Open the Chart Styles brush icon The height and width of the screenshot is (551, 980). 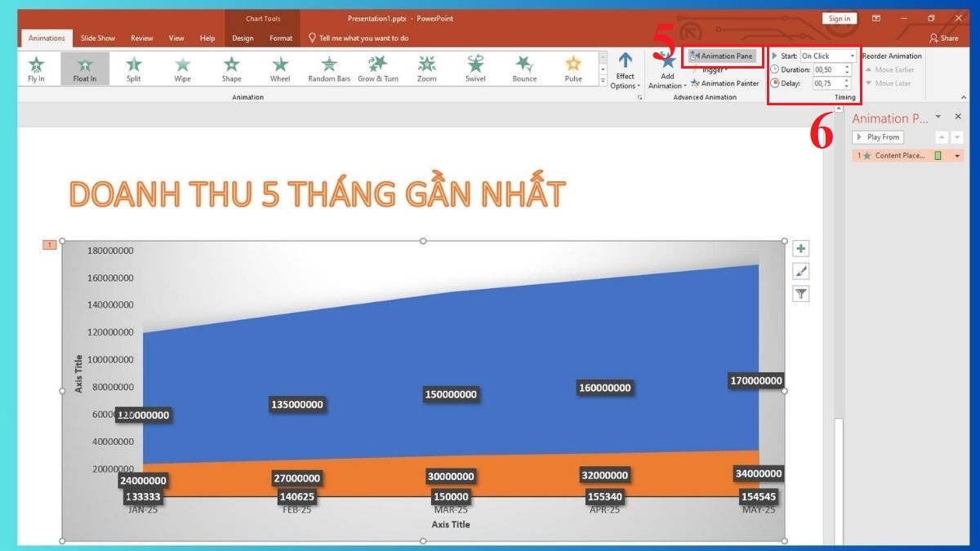(x=800, y=270)
